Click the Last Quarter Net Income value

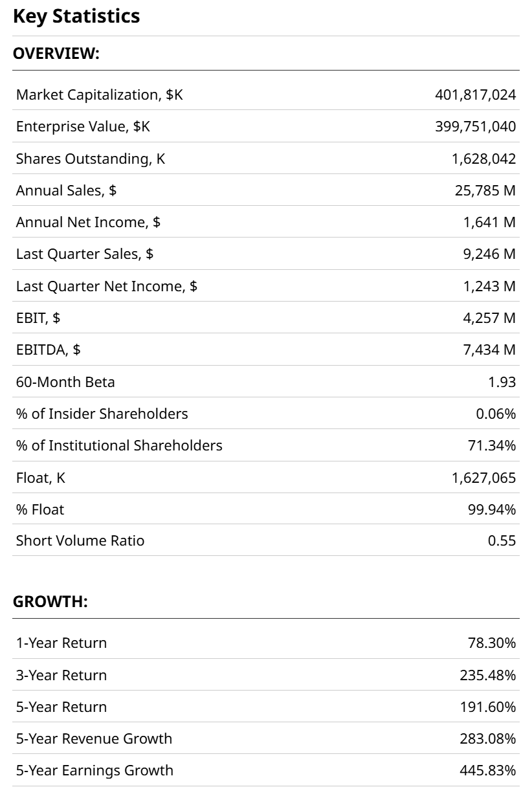pos(489,285)
